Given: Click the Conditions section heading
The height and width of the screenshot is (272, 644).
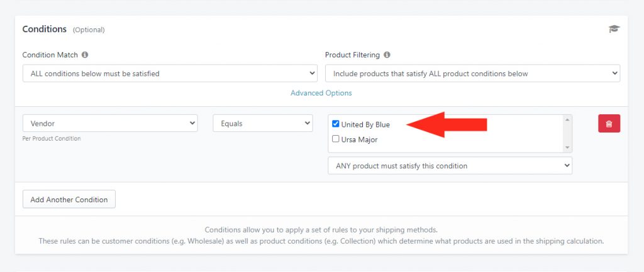Looking at the screenshot, I should (x=45, y=29).
